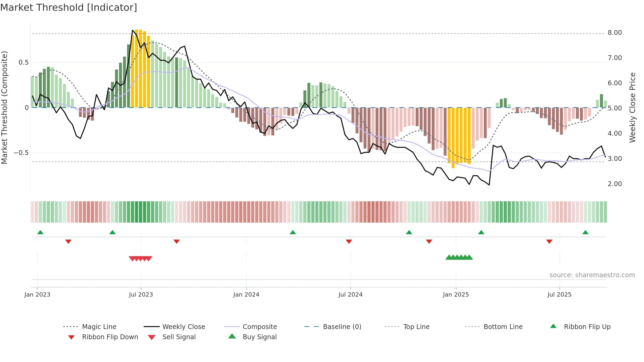Screen dimensions: 644x362
Task: Click the 4.00 price axis label
Action: 615,134
